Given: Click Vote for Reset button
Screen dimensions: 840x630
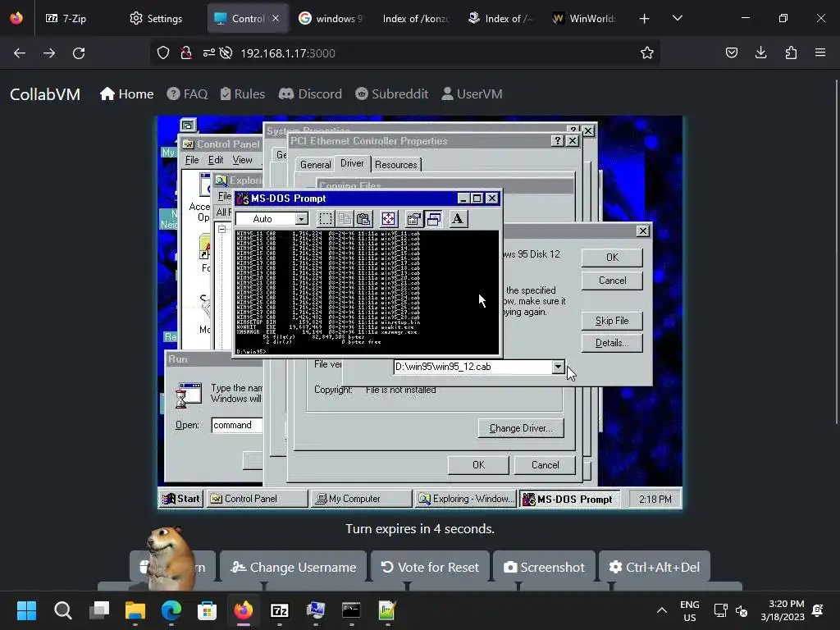Looking at the screenshot, I should pyautogui.click(x=430, y=567).
